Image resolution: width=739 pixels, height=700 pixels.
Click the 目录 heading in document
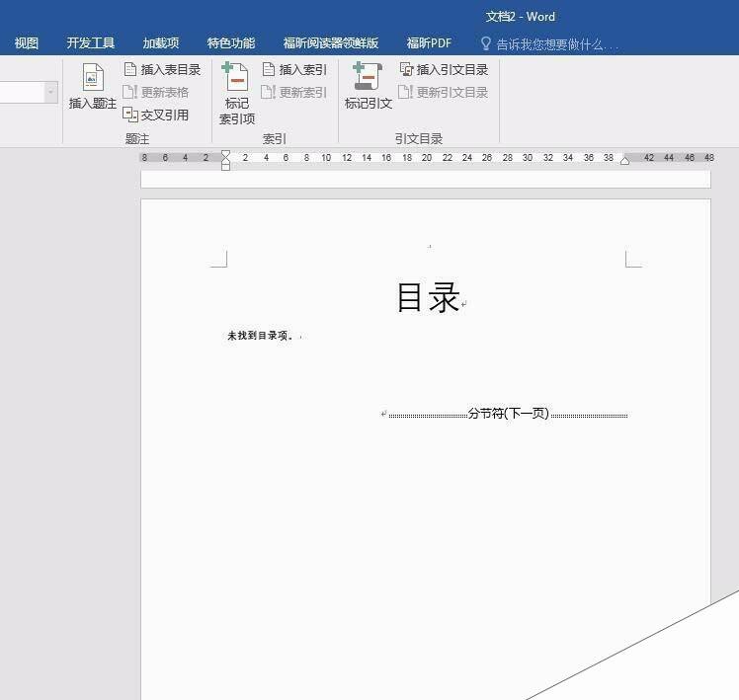[x=428, y=297]
